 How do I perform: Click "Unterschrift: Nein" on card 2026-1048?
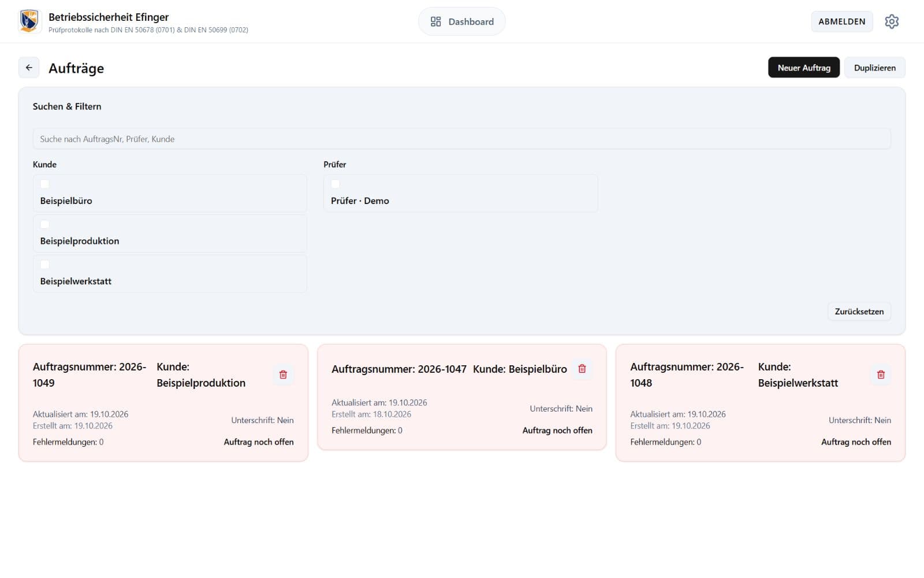click(859, 420)
